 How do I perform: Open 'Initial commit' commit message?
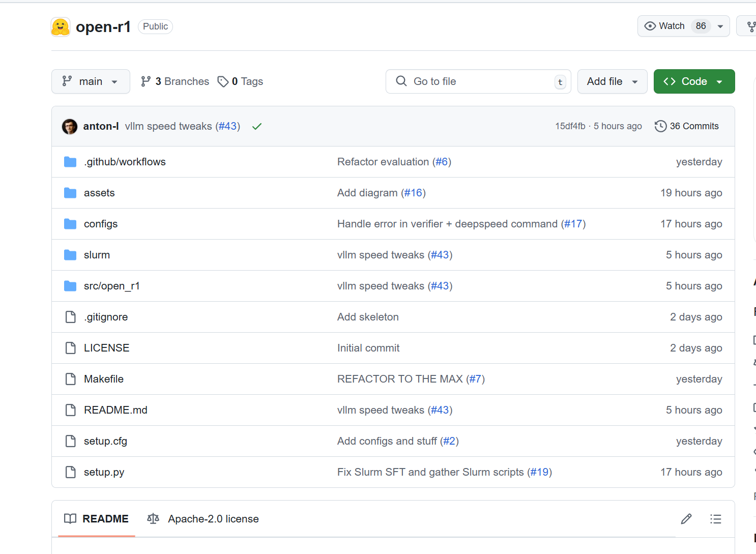click(x=368, y=348)
